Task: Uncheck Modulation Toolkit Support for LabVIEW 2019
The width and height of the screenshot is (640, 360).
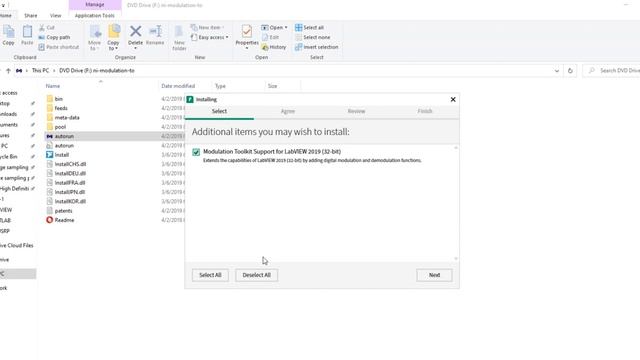Action: (x=196, y=152)
